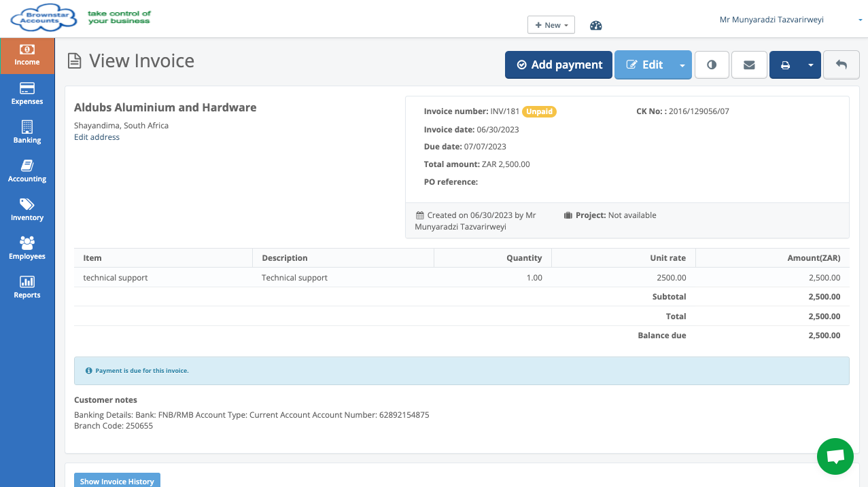
Task: Open the Banking module
Action: (x=27, y=132)
